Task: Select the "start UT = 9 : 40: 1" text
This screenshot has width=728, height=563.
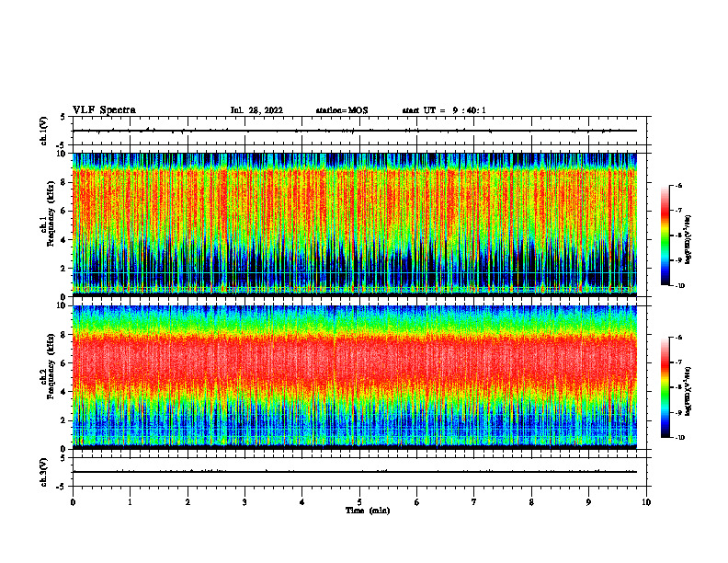Action: pos(444,110)
